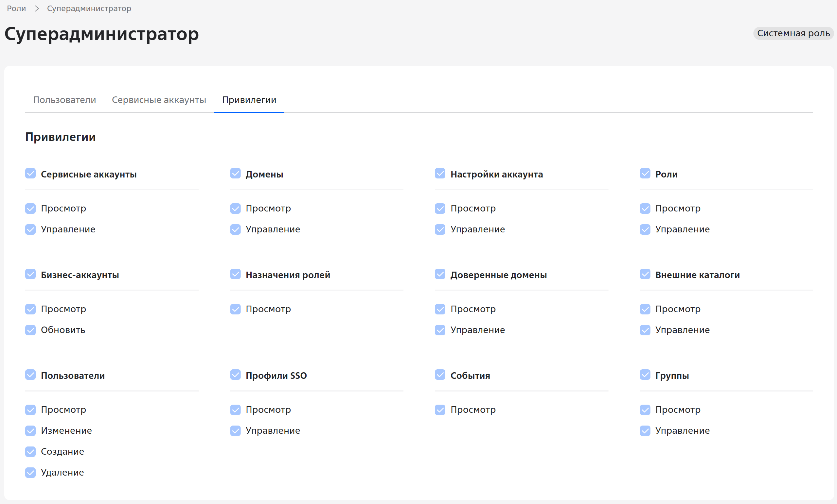Toggle Управление under Доверенные домены

(440, 330)
